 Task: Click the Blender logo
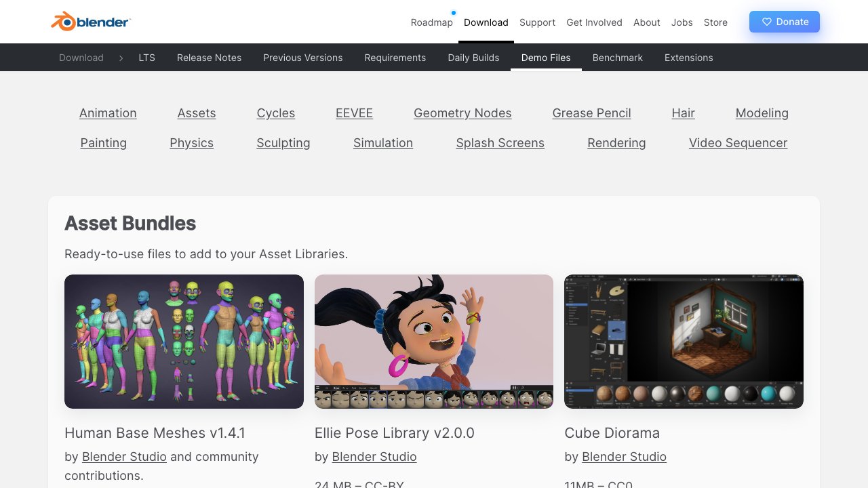(91, 22)
